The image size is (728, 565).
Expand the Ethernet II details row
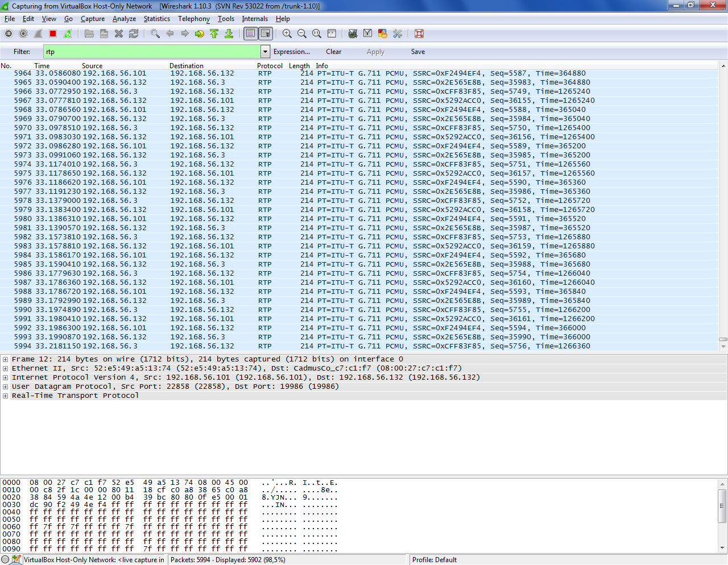(5, 368)
